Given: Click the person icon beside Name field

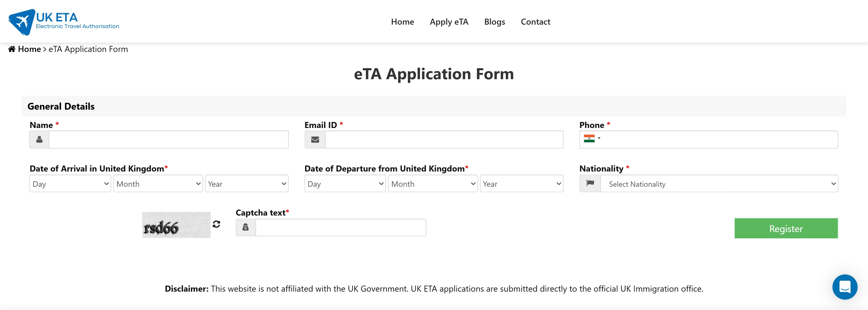Looking at the screenshot, I should pyautogui.click(x=39, y=140).
